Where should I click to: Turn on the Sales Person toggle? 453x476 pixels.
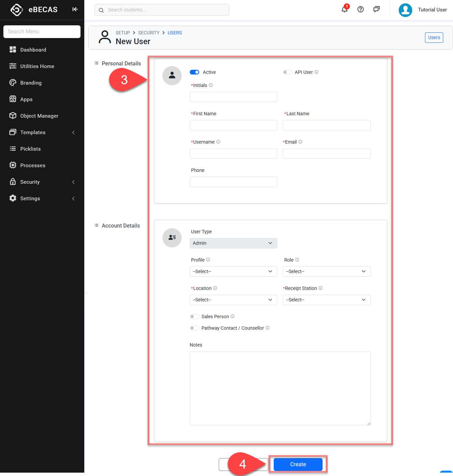pos(194,317)
